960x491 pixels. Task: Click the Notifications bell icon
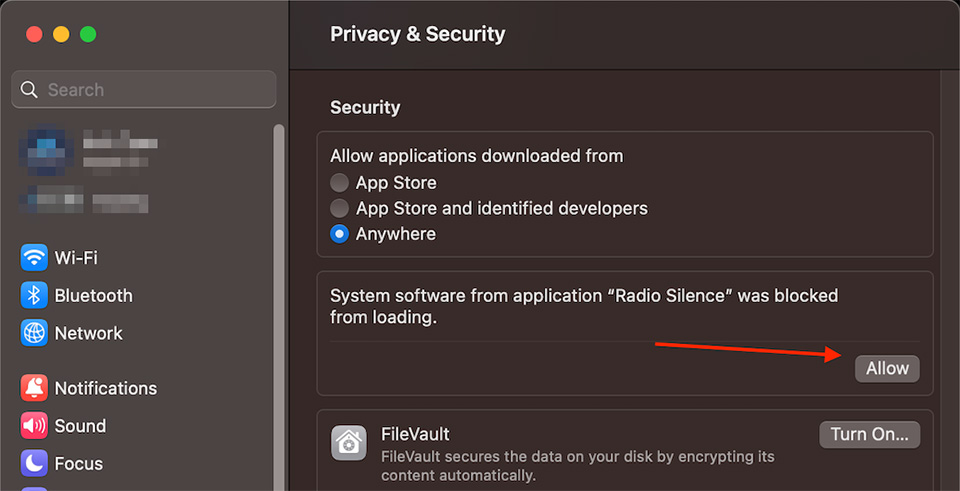pos(35,388)
